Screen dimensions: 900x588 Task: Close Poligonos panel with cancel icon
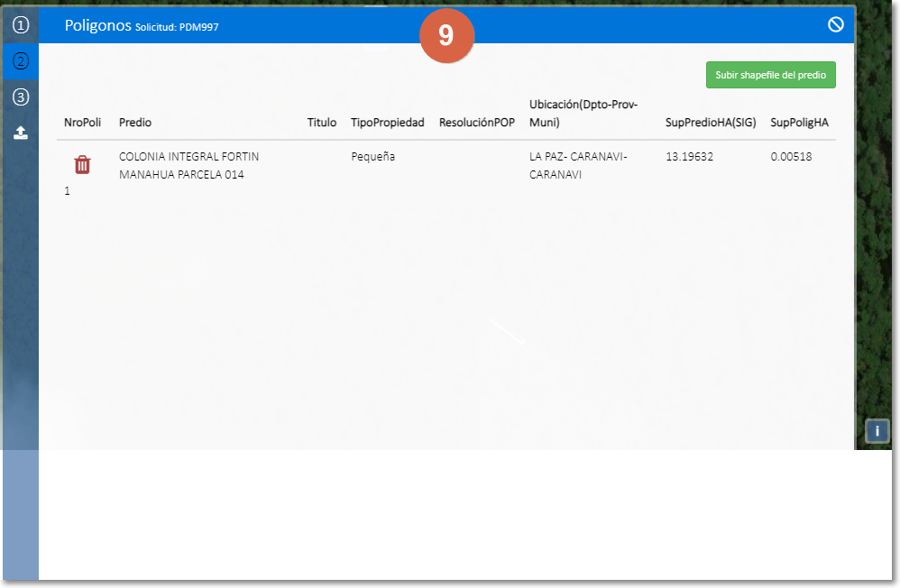coord(835,25)
